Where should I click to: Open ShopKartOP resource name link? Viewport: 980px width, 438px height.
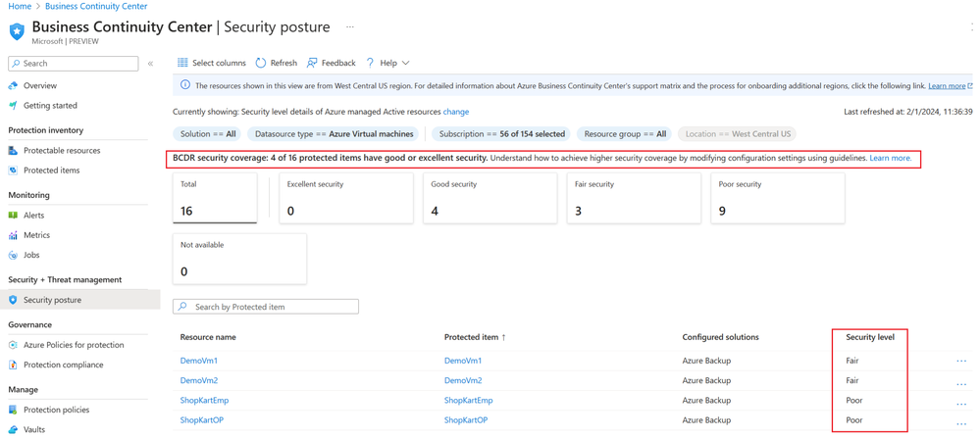[x=202, y=420]
